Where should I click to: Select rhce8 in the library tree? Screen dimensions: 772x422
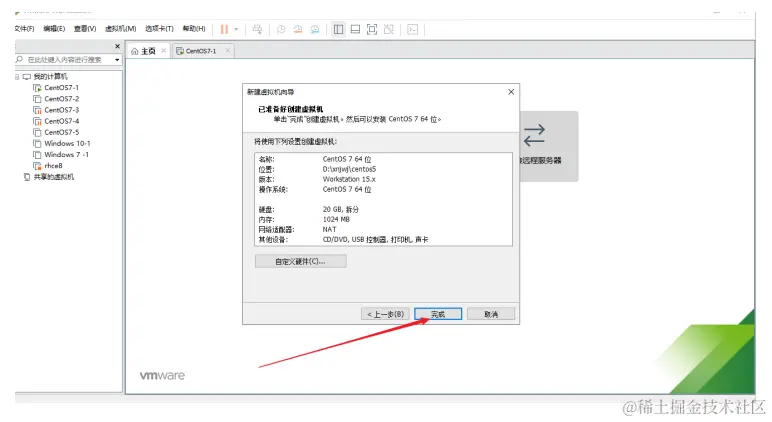pos(53,165)
